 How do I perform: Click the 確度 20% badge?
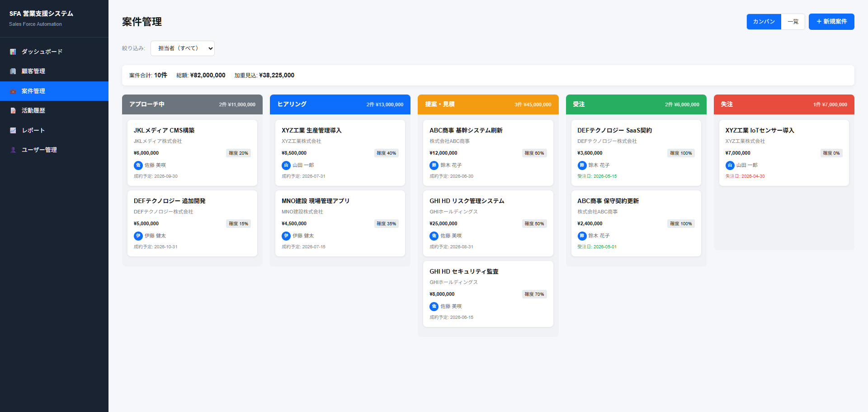coord(238,153)
